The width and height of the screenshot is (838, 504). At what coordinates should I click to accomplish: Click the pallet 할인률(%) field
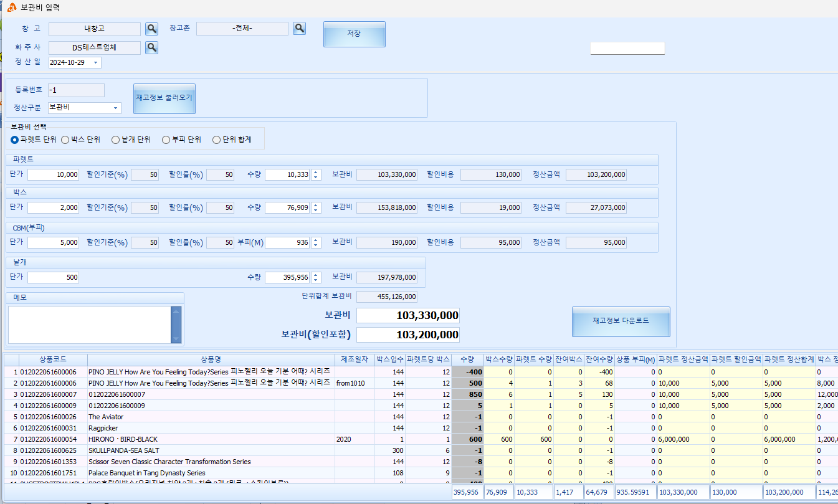[221, 175]
